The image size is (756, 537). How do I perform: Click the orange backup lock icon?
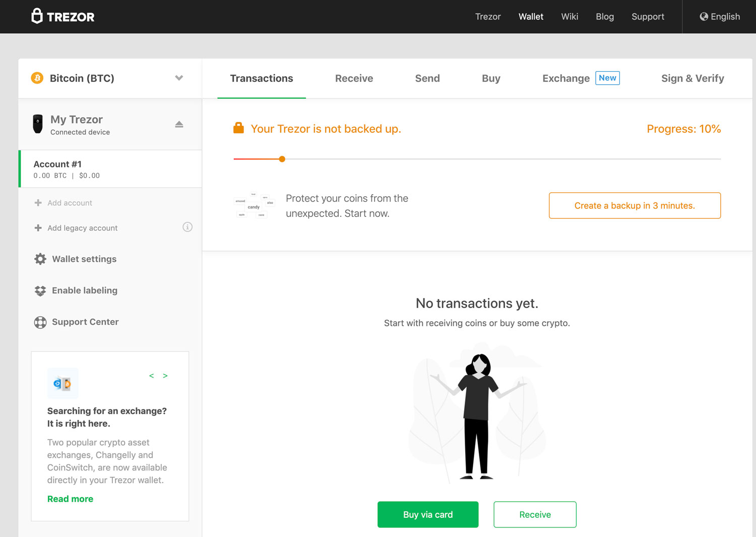point(238,128)
